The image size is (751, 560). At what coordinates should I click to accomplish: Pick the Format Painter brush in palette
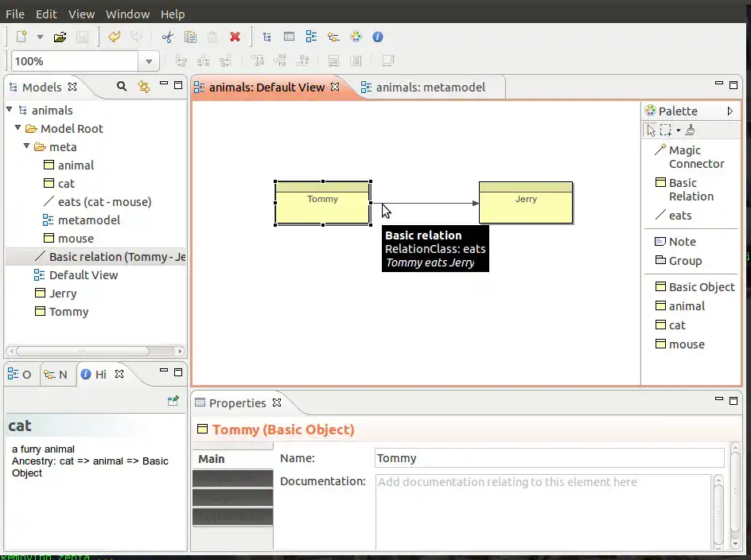pos(690,130)
